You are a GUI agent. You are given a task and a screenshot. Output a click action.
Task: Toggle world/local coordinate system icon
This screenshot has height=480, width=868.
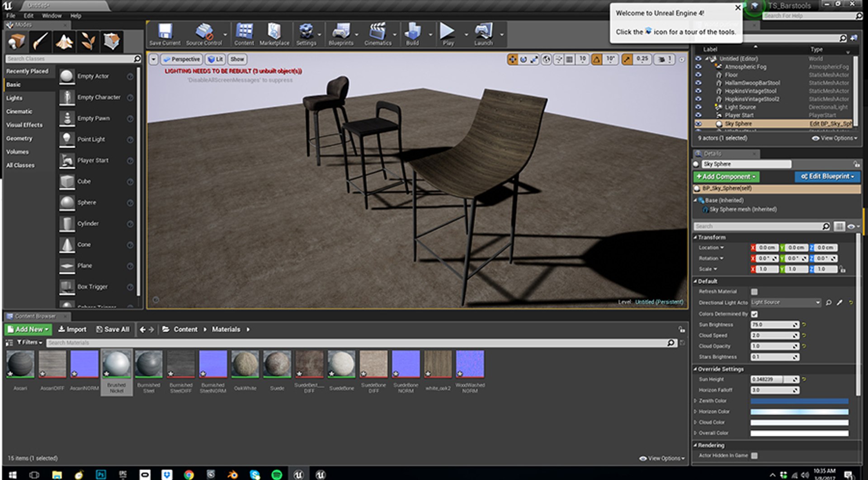tap(547, 59)
